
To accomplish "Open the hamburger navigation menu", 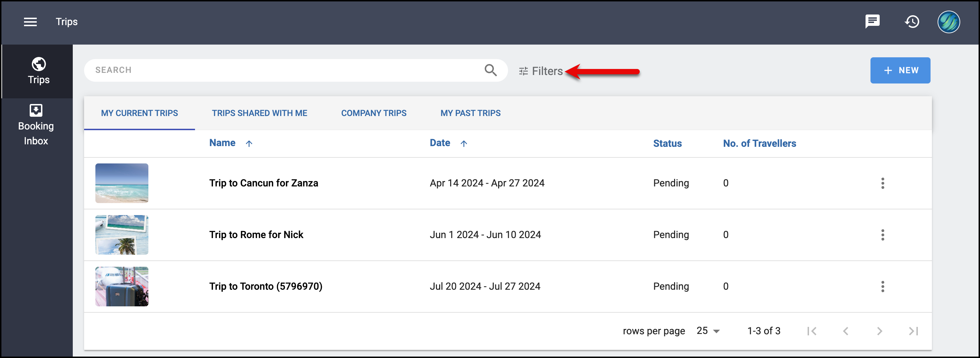I will (30, 22).
